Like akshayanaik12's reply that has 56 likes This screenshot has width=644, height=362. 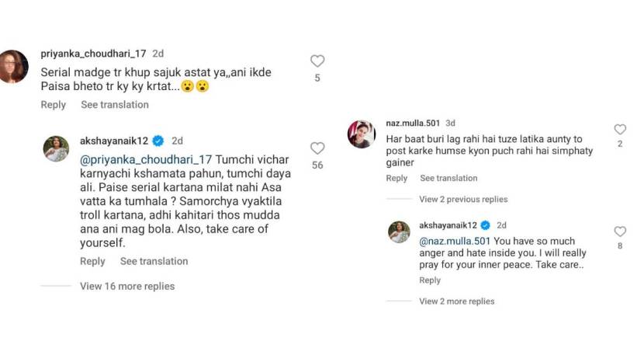317,148
